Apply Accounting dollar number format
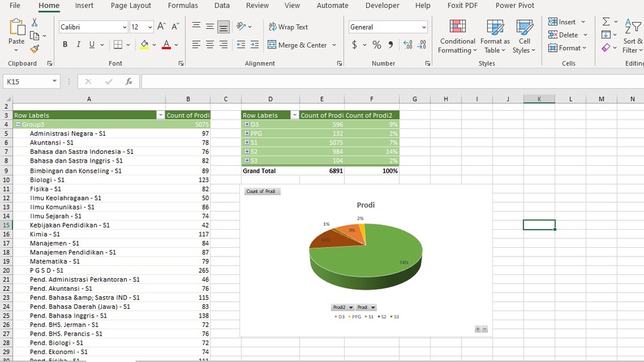Image resolution: width=644 pixels, height=362 pixels. click(x=354, y=44)
